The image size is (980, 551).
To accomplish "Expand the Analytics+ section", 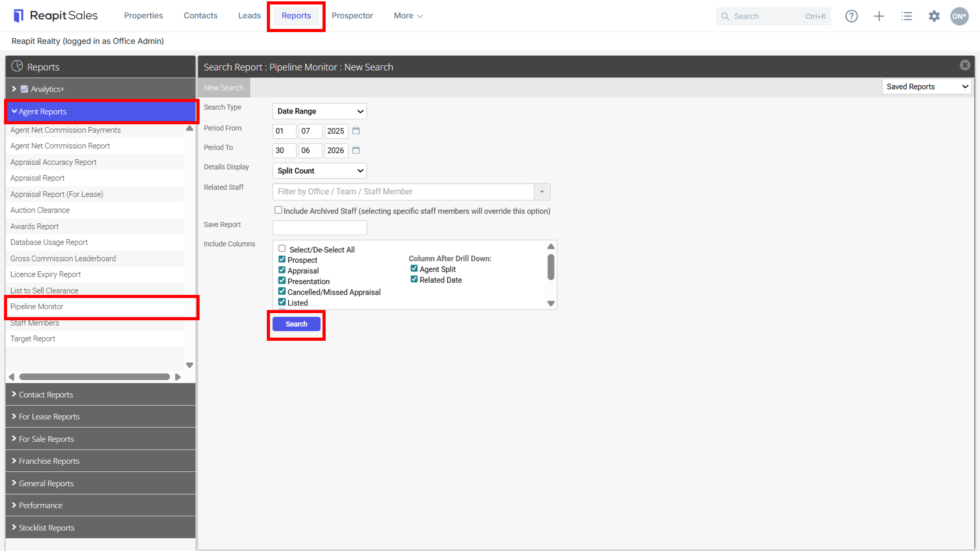I will point(100,89).
